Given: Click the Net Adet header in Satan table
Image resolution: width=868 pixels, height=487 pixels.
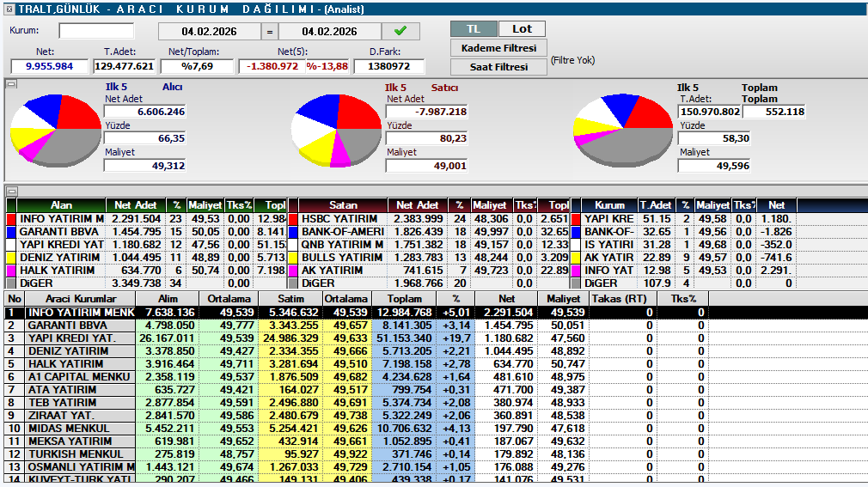Looking at the screenshot, I should coord(418,206).
